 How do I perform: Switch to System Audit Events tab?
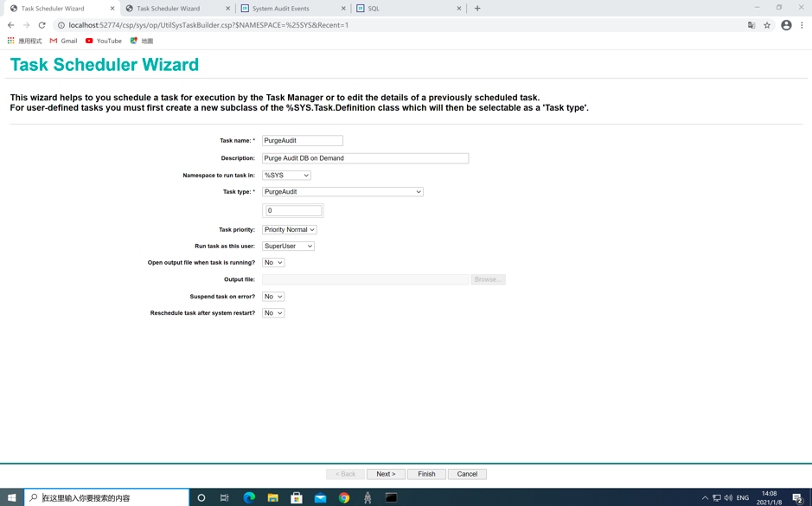pyautogui.click(x=281, y=9)
